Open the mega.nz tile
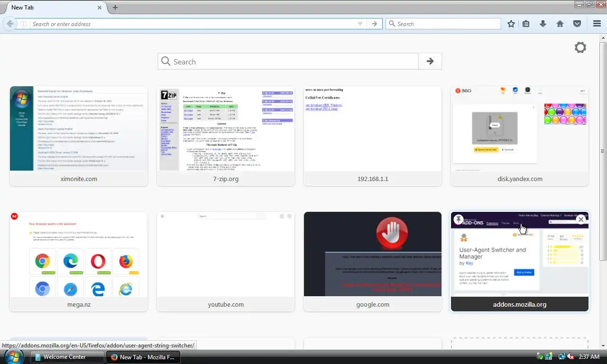The width and height of the screenshot is (607, 364). click(x=79, y=262)
